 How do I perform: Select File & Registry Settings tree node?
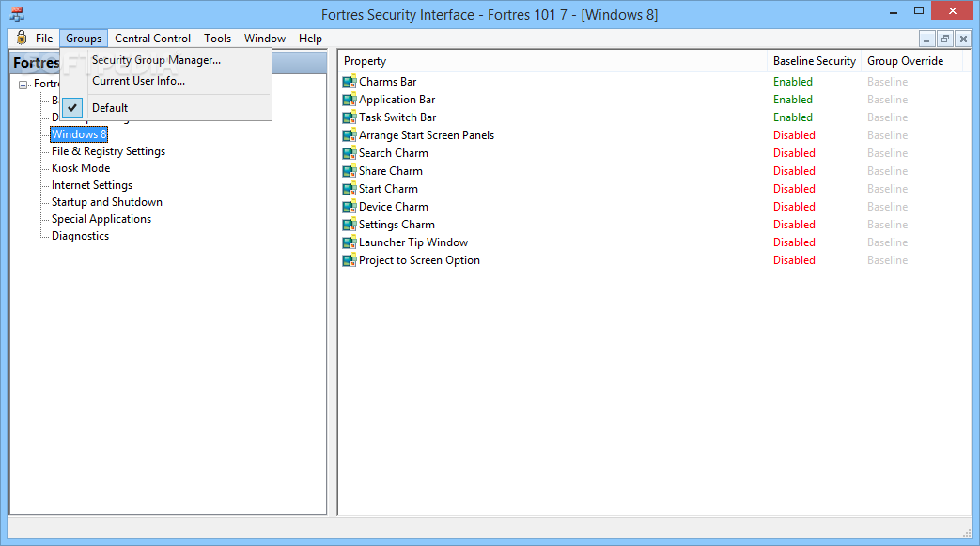108,151
